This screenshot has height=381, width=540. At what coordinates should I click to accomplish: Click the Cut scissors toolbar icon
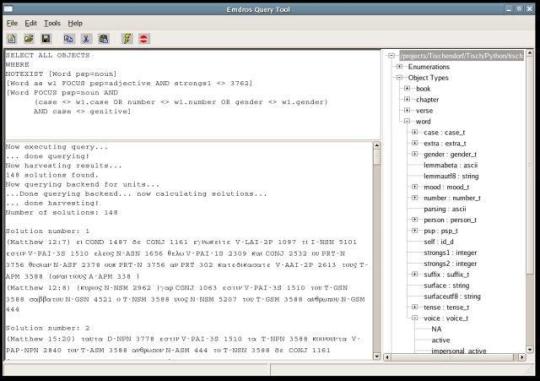coord(86,39)
